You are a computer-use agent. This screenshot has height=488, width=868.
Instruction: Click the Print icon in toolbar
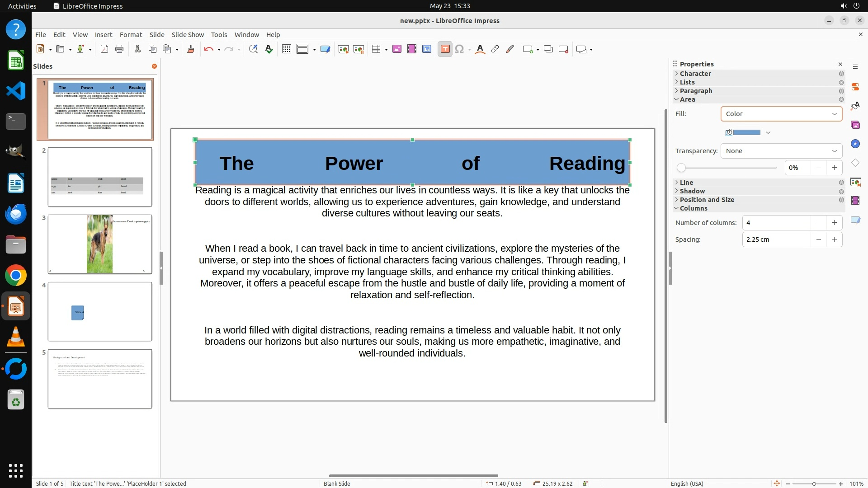point(119,49)
